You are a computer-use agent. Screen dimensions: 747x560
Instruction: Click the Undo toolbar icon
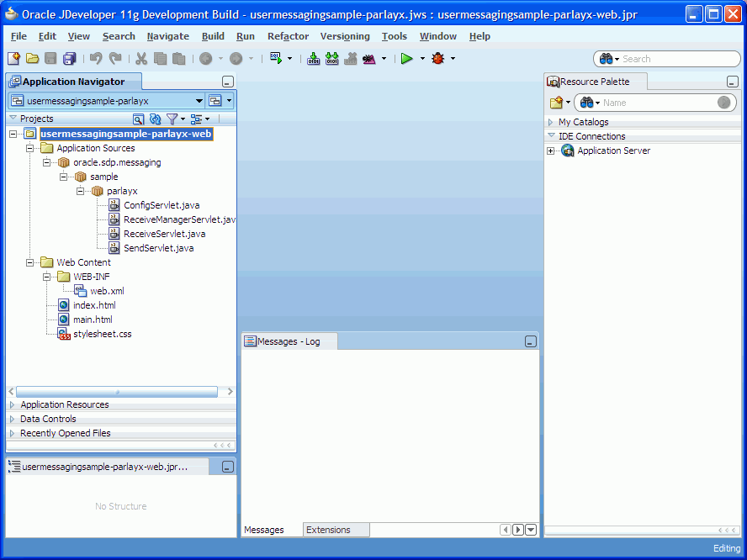(x=96, y=59)
